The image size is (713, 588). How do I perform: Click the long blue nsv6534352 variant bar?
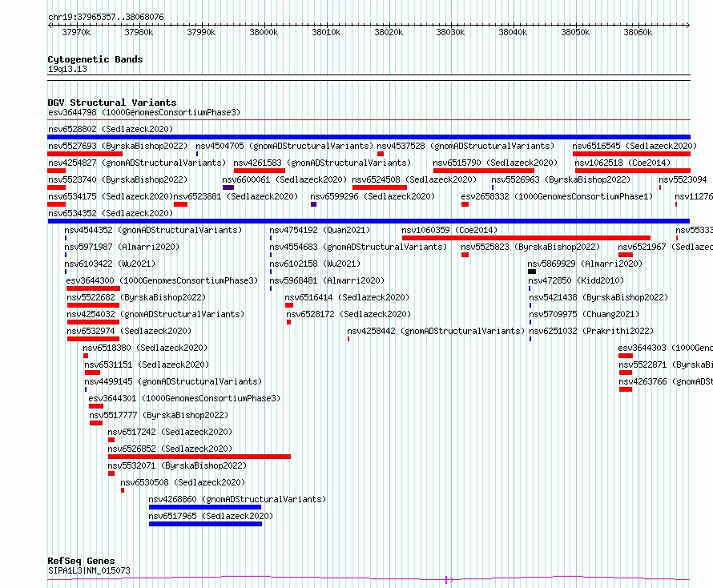tap(369, 221)
